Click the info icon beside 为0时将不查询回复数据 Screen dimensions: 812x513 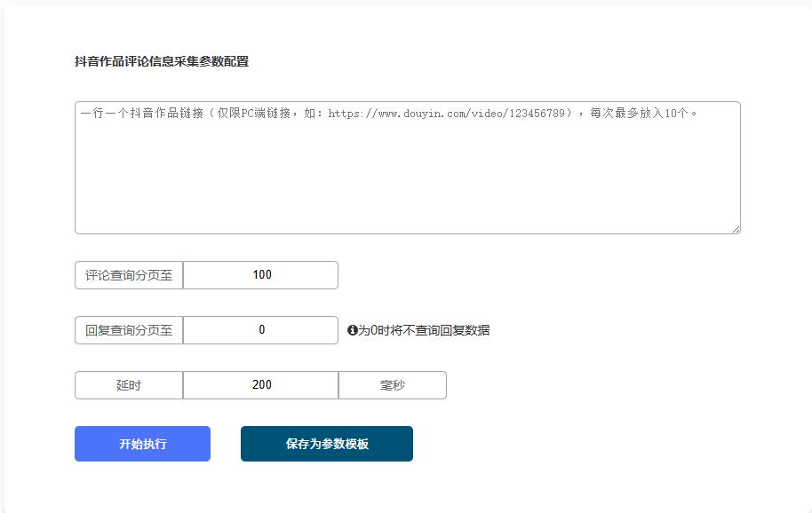(x=352, y=330)
